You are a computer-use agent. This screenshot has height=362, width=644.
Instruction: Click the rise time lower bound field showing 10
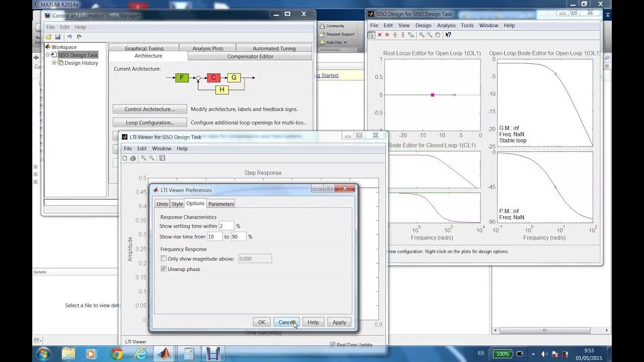pos(214,237)
